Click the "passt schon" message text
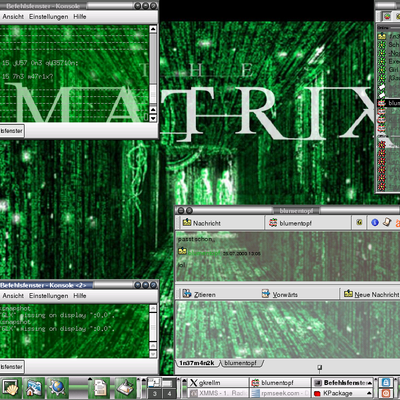This screenshot has height=400, width=400. pos(196,239)
